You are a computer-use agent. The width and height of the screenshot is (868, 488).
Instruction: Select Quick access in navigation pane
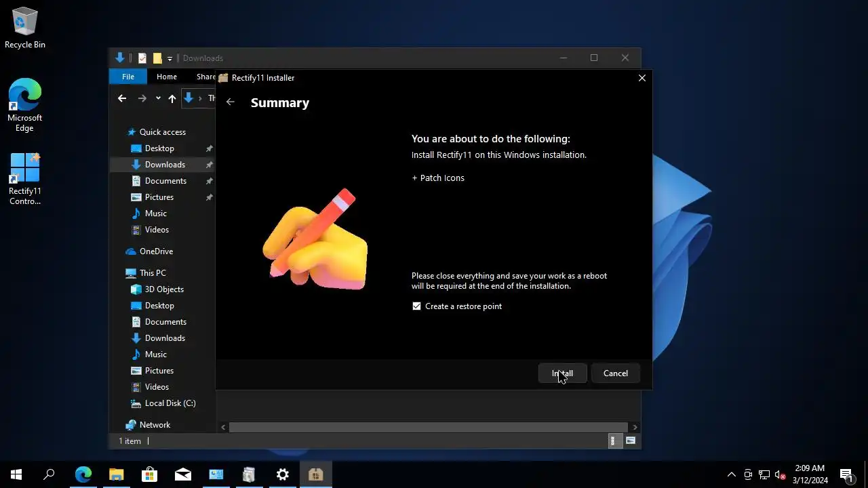tap(162, 132)
